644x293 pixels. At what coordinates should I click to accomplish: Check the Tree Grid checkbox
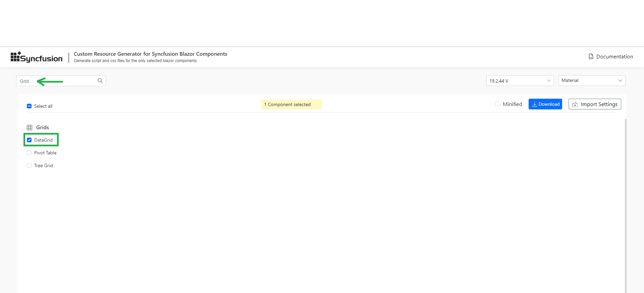(29, 165)
